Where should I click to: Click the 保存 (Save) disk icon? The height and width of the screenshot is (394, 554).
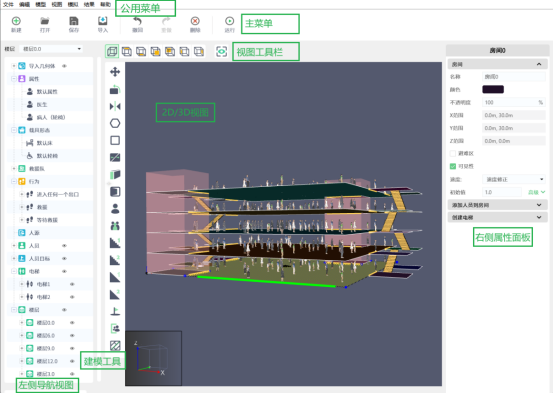click(73, 21)
